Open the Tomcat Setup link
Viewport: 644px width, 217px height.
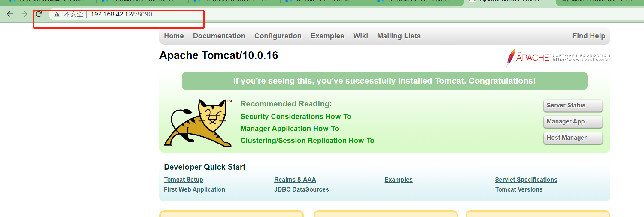[184, 180]
